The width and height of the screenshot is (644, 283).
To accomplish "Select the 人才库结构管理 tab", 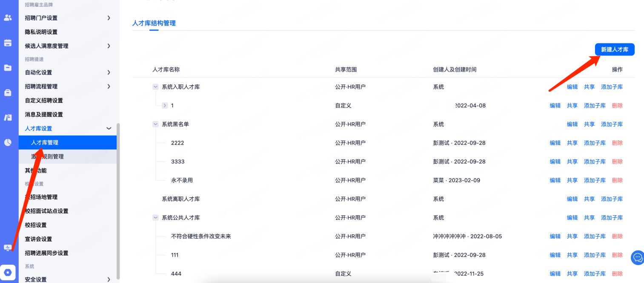I will click(154, 23).
